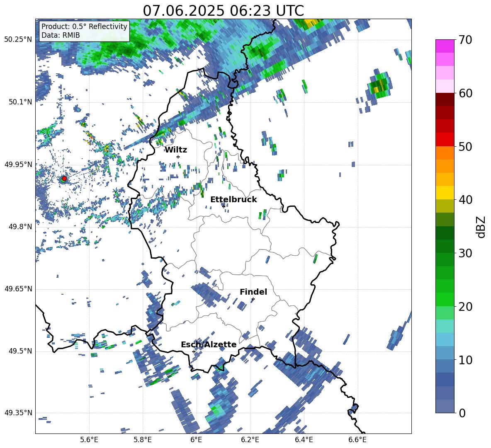
Task: Click the 70 tick on the colorbar
Action: tap(465, 40)
